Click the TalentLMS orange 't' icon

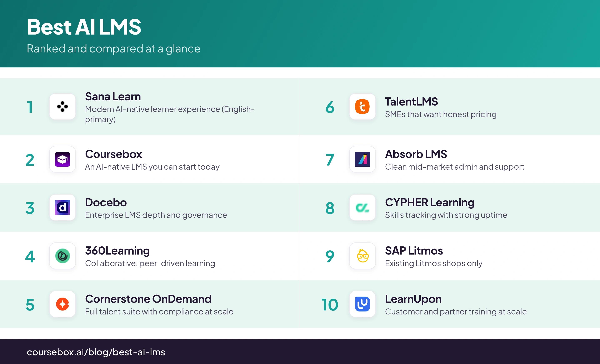(362, 107)
